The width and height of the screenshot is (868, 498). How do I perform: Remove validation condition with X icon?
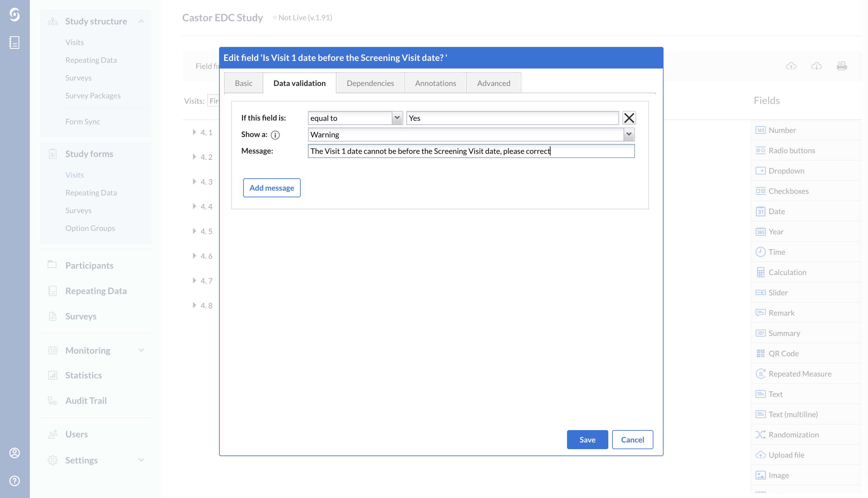(629, 118)
